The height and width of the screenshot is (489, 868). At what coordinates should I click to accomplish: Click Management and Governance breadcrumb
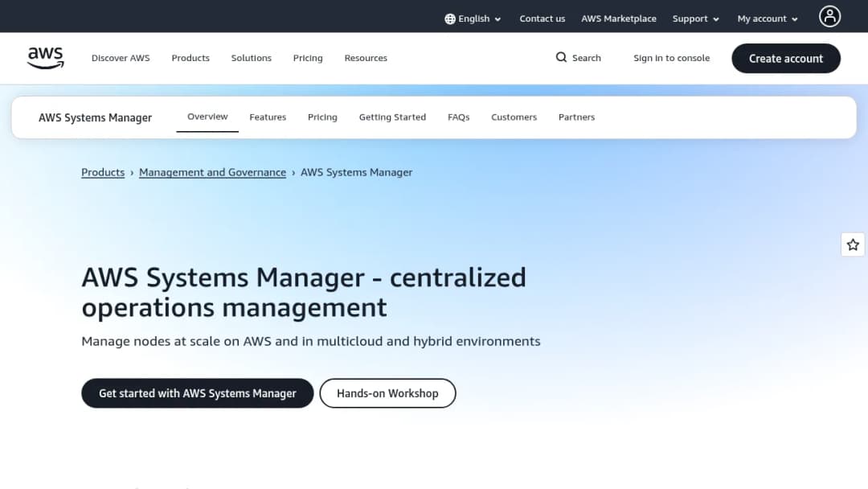212,172
